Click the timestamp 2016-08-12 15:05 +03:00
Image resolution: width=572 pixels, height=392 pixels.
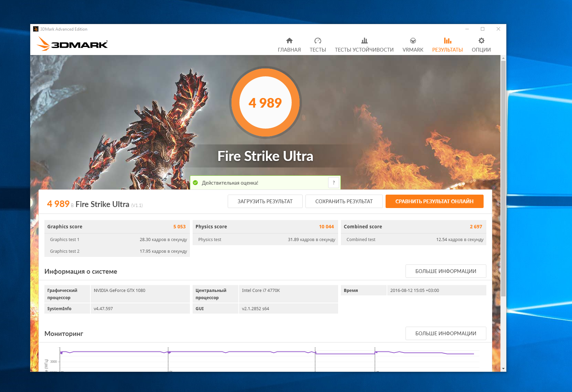pyautogui.click(x=414, y=291)
